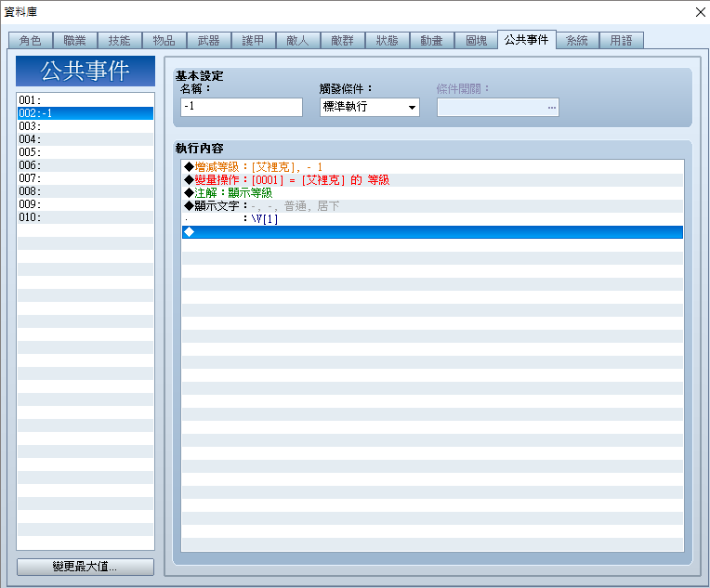The width and height of the screenshot is (710, 588).
Task: Select common event 008 in list
Action: tap(85, 191)
